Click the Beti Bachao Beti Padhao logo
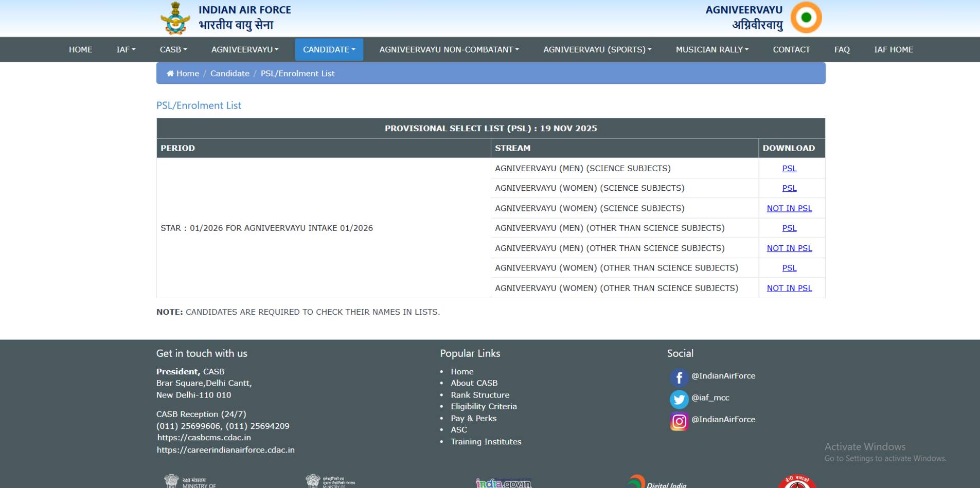This screenshot has width=980, height=488. pos(798,481)
